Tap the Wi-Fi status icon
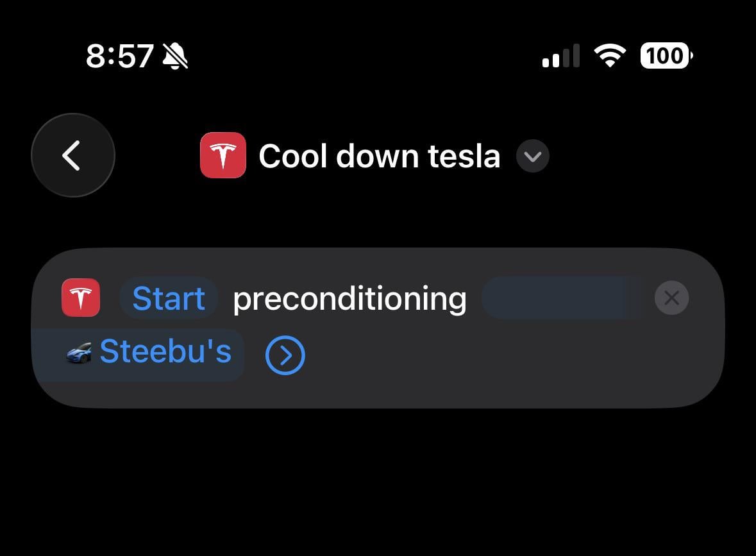The height and width of the screenshot is (556, 756). click(610, 56)
